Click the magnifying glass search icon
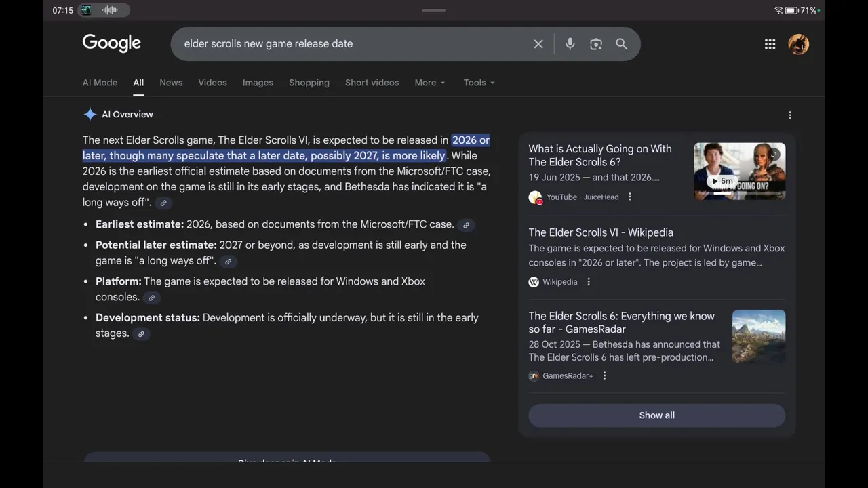Screen dimensions: 868x488 (621, 44)
